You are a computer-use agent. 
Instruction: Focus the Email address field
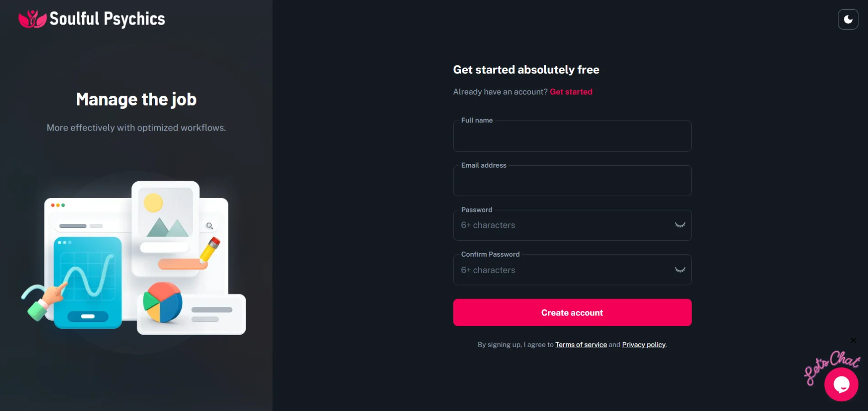pyautogui.click(x=572, y=181)
